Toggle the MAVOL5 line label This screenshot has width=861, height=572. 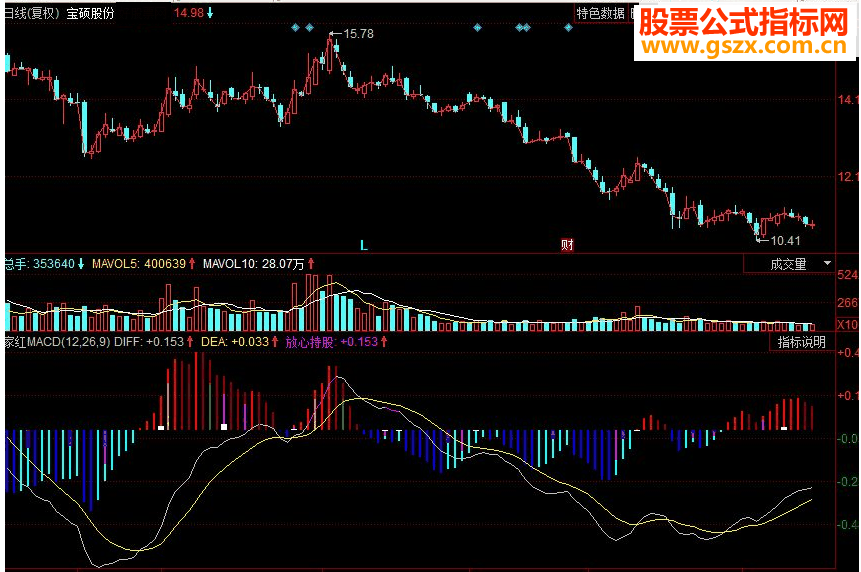[x=143, y=264]
